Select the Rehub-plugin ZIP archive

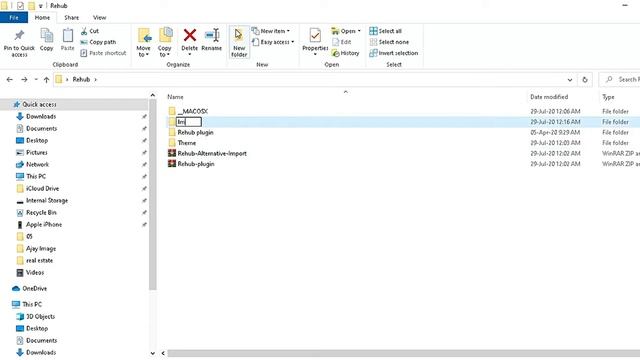(x=196, y=164)
